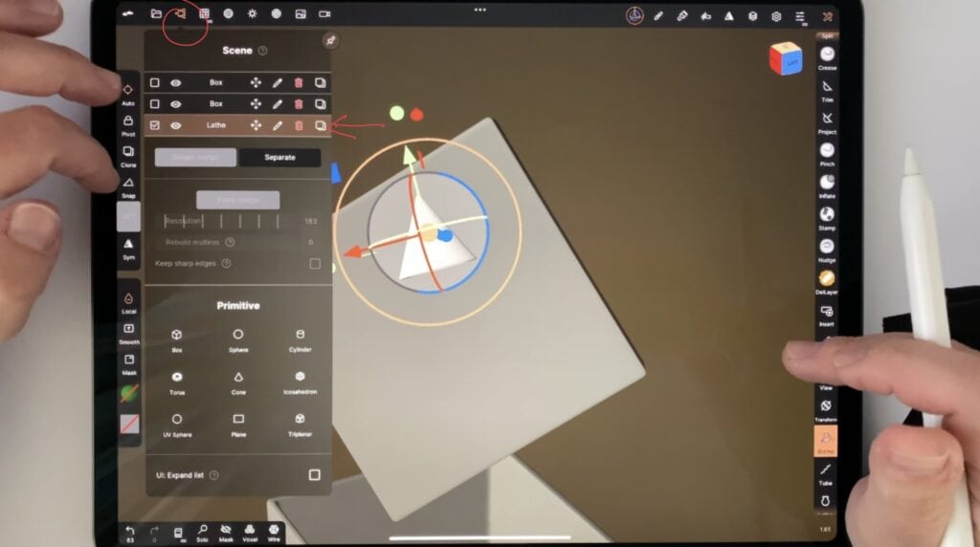
Task: Toggle the Lathe selection checkbox
Action: 155,125
